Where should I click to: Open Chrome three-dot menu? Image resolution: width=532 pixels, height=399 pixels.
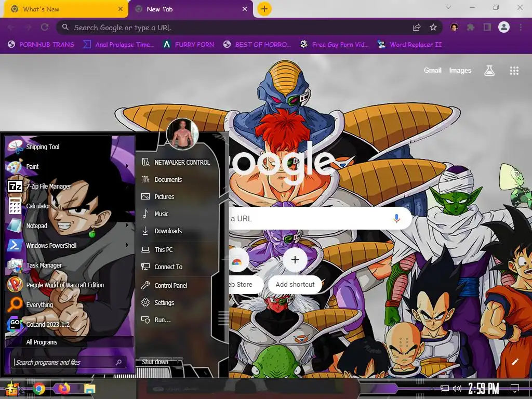tap(521, 27)
